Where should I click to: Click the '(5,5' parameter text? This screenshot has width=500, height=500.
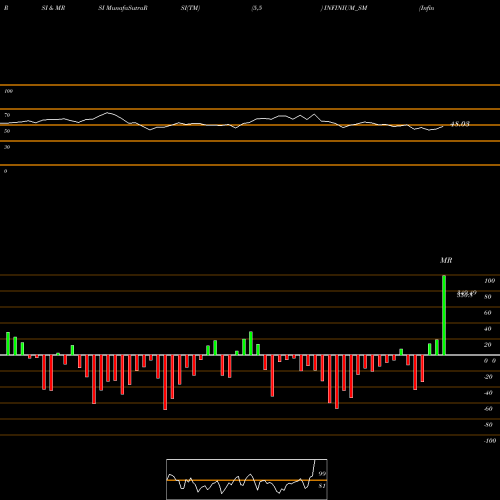tap(257, 8)
